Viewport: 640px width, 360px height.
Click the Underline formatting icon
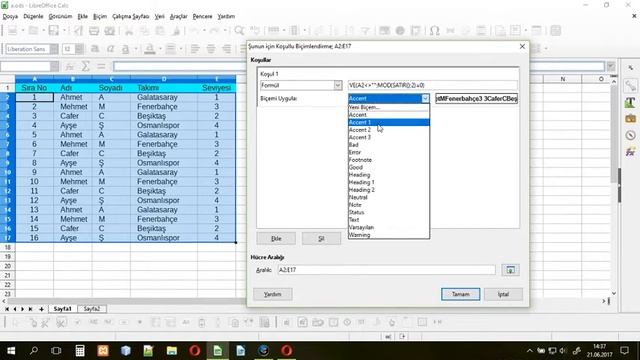[x=125, y=49]
